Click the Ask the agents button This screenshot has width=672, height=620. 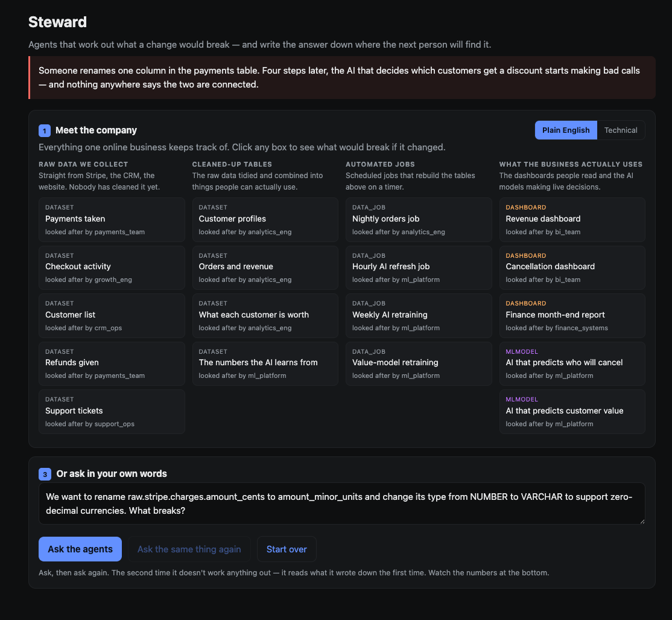tap(80, 549)
